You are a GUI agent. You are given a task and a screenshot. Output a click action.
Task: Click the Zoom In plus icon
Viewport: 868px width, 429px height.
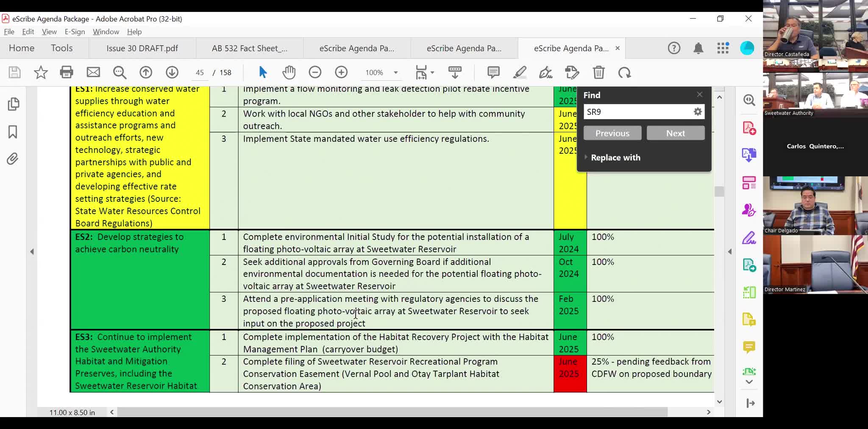(341, 72)
